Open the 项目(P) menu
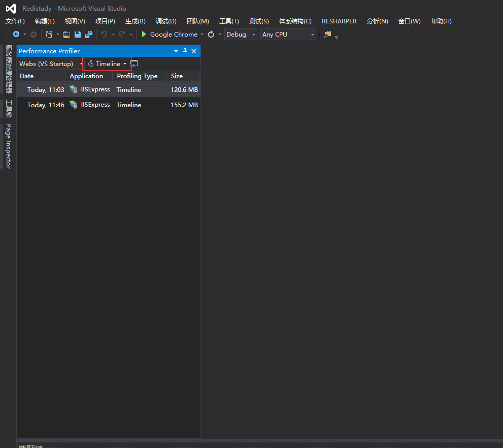503x448 pixels. [105, 21]
